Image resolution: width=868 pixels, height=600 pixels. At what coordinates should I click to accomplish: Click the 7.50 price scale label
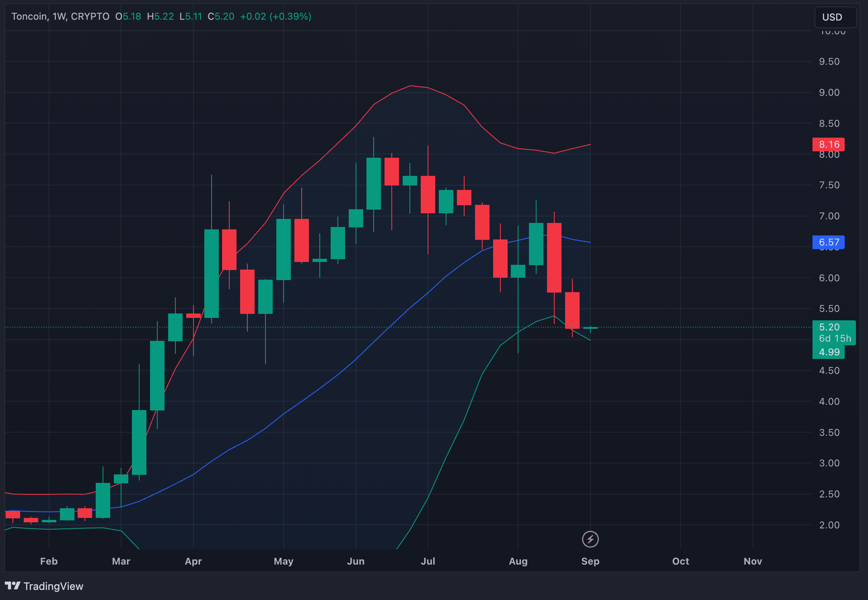click(x=829, y=185)
